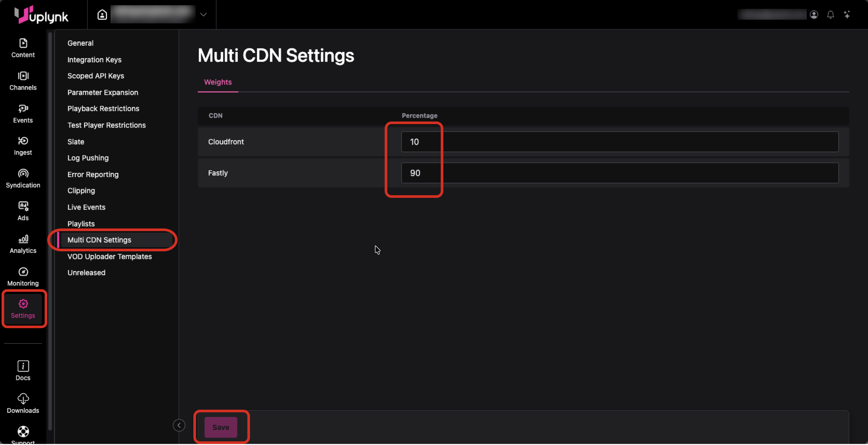Image resolution: width=868 pixels, height=445 pixels.
Task: Open the user profile icon
Action: 814,15
